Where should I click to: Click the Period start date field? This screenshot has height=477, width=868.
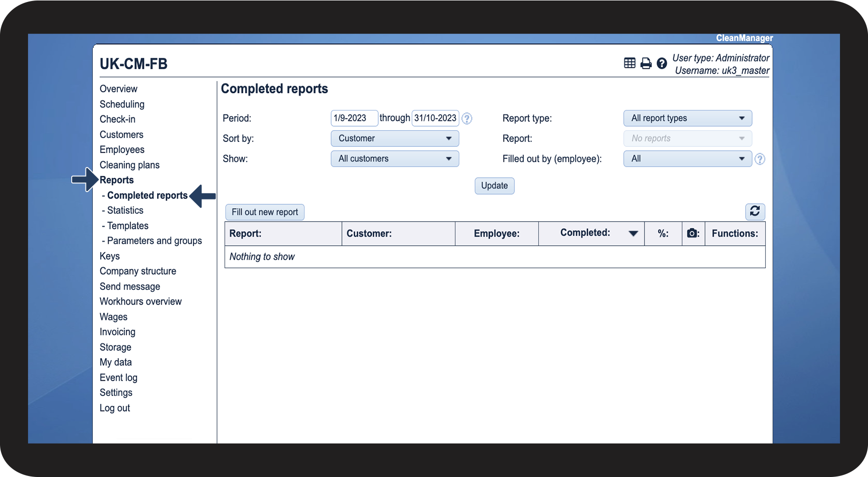click(354, 118)
